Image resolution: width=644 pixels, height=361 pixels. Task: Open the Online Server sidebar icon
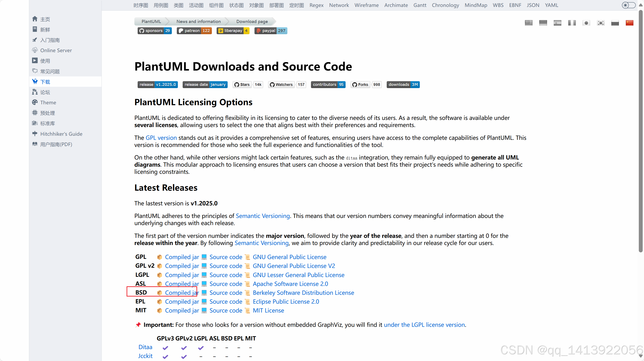point(35,50)
